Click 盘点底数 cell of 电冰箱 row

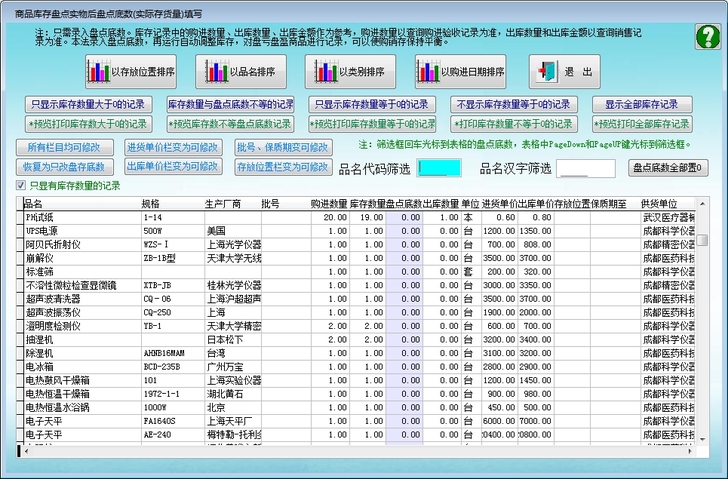(x=404, y=367)
